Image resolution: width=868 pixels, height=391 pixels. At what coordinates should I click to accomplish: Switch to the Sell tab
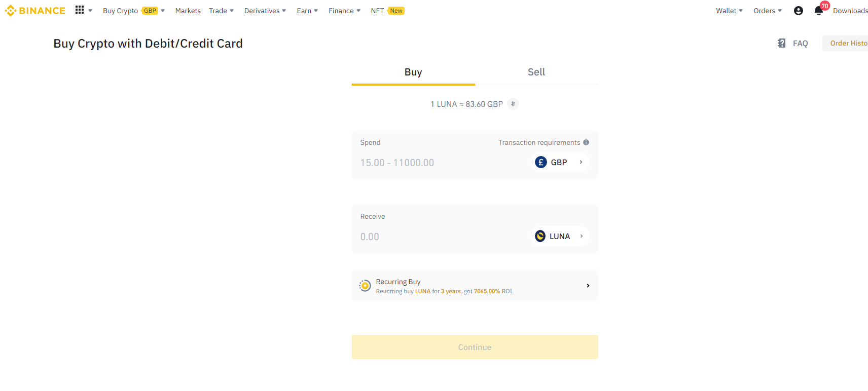click(x=536, y=72)
